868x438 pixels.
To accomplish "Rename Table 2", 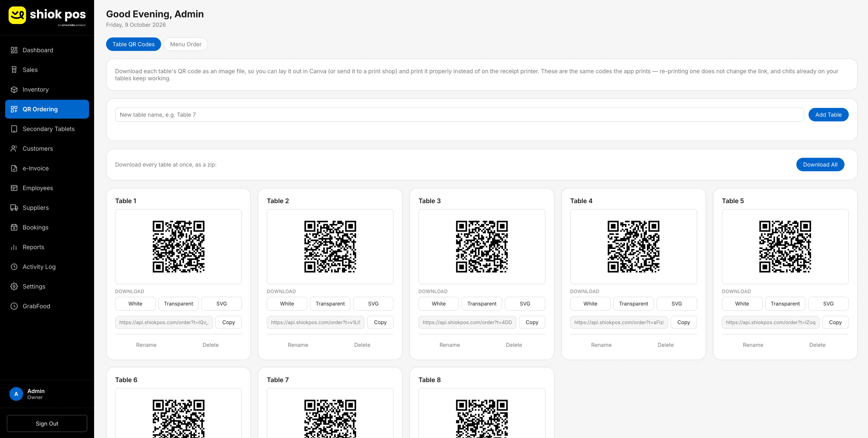I will pyautogui.click(x=298, y=345).
